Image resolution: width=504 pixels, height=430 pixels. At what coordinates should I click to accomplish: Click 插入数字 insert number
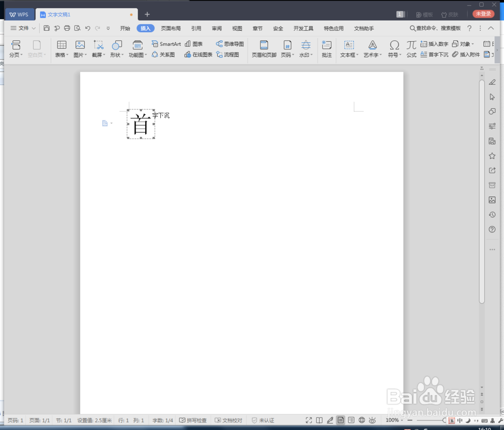coord(434,44)
